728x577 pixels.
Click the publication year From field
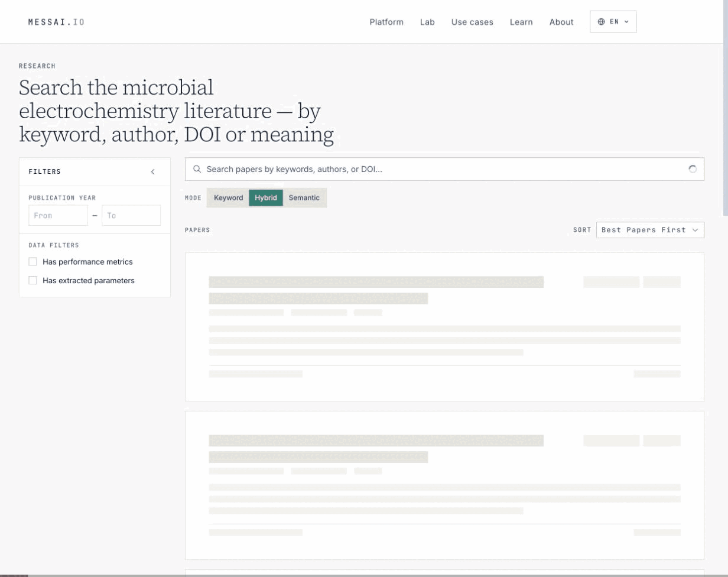58,215
